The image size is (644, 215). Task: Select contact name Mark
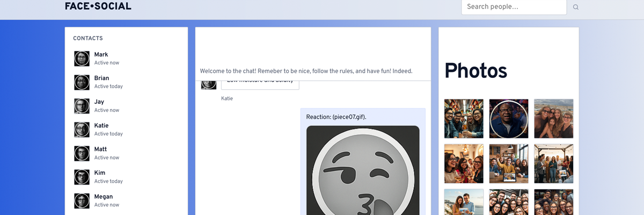coord(101,54)
